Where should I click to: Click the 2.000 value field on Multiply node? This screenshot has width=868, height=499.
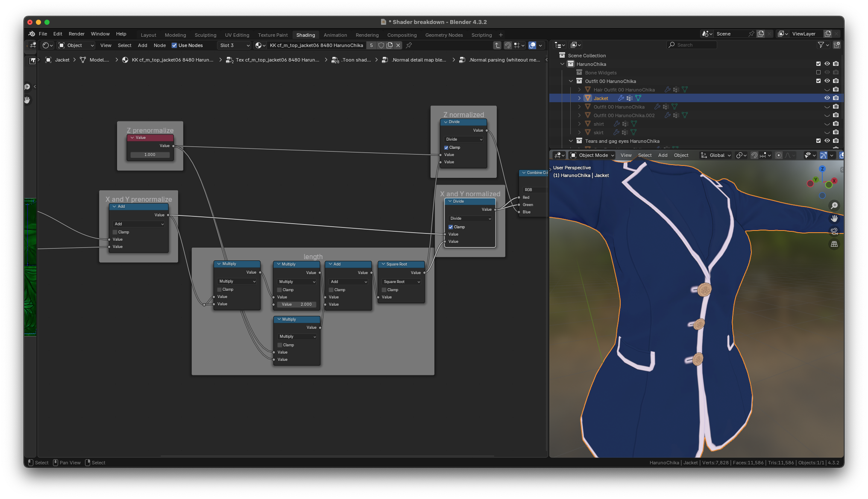[296, 304]
